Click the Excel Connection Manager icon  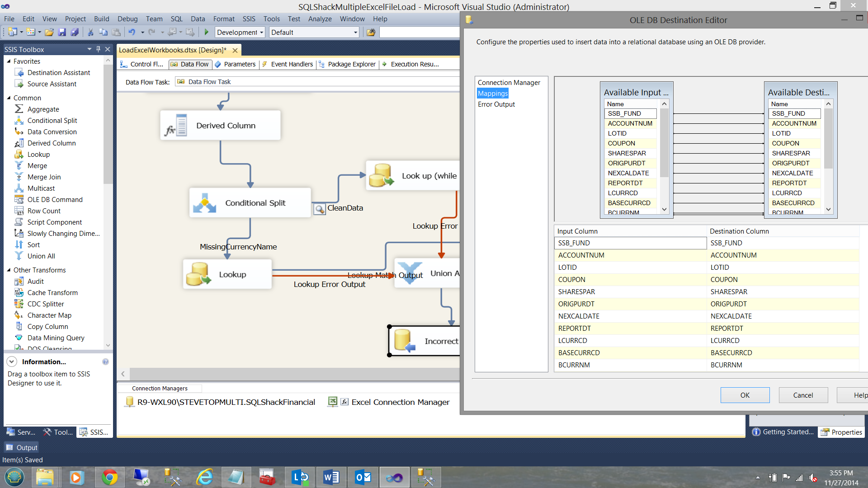(333, 402)
